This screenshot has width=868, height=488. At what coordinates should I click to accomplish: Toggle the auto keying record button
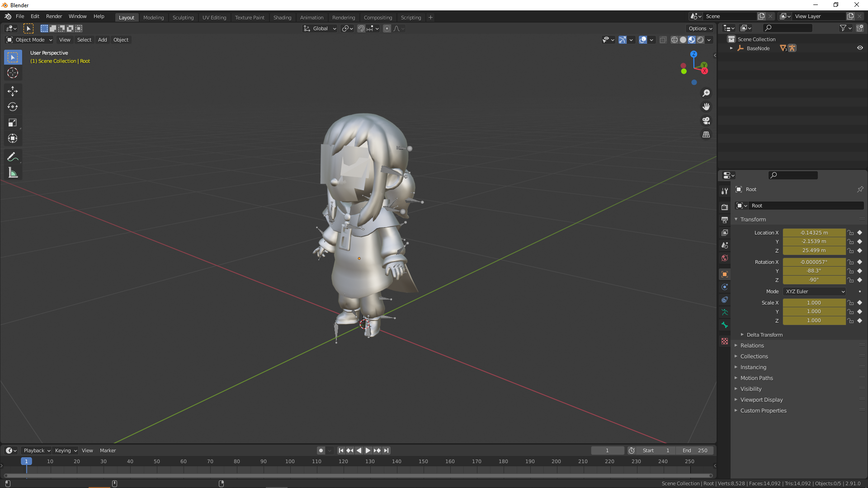tap(321, 450)
